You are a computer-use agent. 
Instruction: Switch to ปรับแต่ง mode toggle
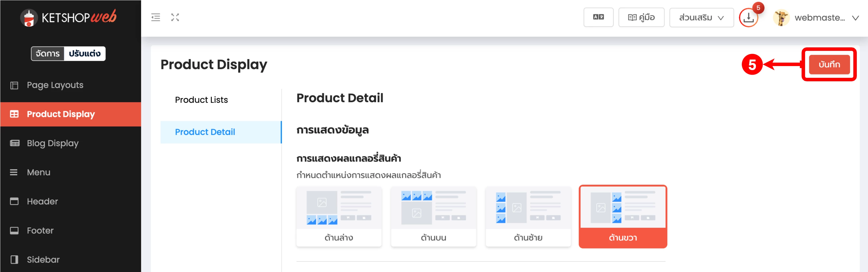pyautogui.click(x=85, y=53)
